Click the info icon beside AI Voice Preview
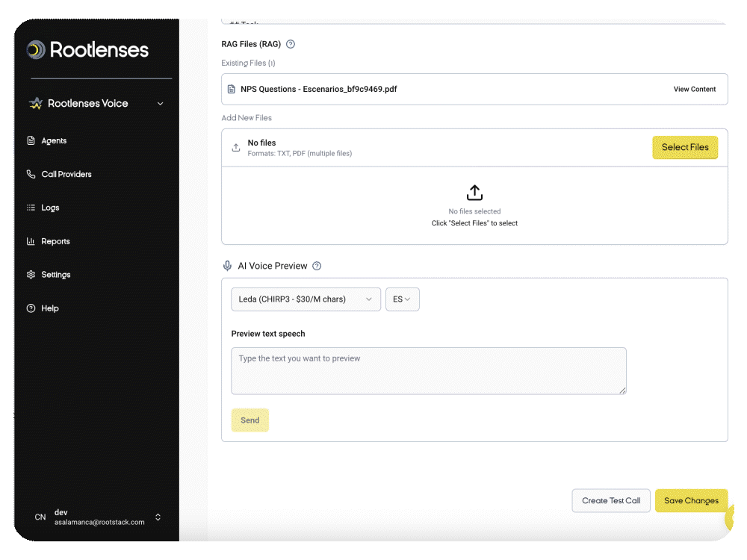The image size is (747, 560). [x=317, y=266]
